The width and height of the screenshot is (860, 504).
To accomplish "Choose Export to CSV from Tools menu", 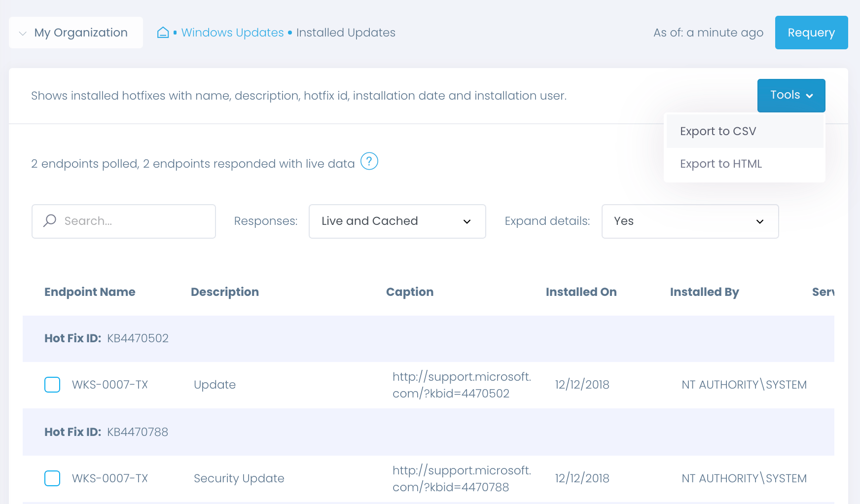I will [x=718, y=131].
